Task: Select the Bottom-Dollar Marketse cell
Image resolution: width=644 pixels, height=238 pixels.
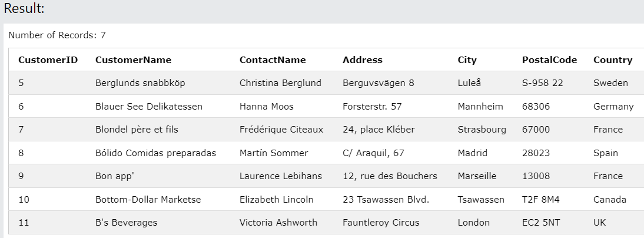Action: (x=148, y=200)
